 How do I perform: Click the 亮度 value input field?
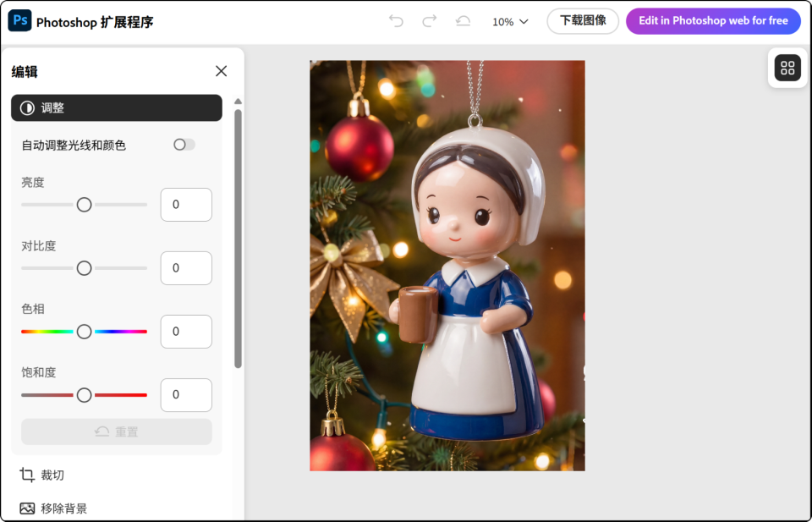[x=186, y=205]
